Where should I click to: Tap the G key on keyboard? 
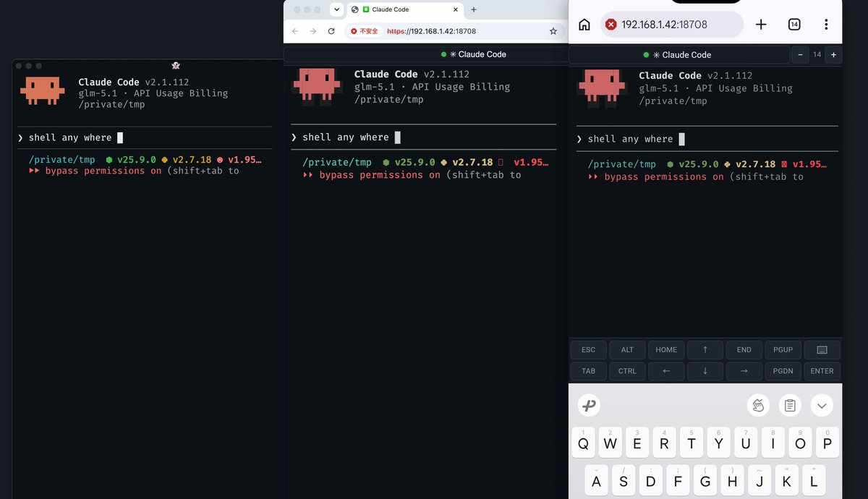705,480
